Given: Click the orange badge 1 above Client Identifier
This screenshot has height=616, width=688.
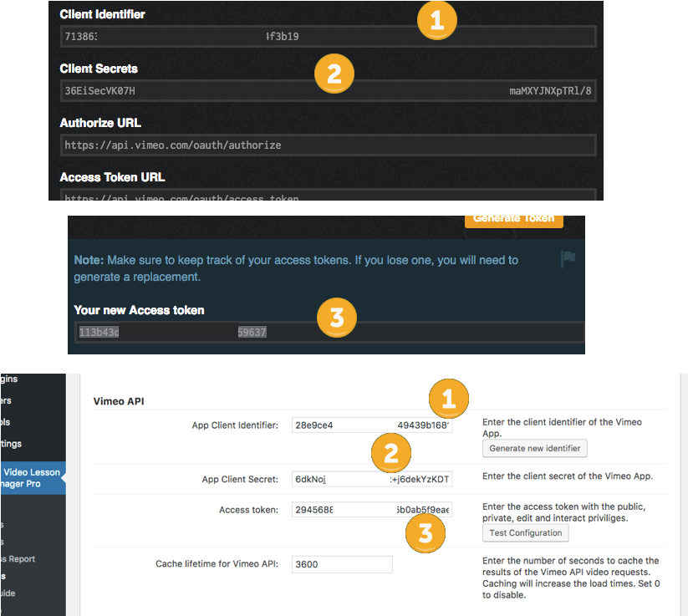Looking at the screenshot, I should click(x=436, y=20).
